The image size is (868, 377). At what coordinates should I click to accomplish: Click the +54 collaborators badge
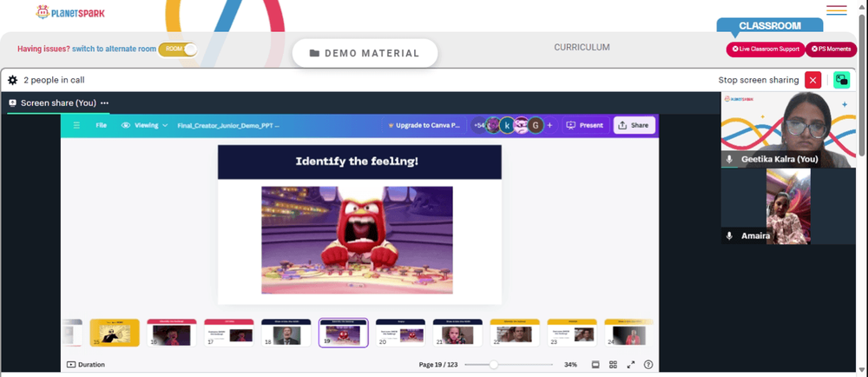coord(479,125)
